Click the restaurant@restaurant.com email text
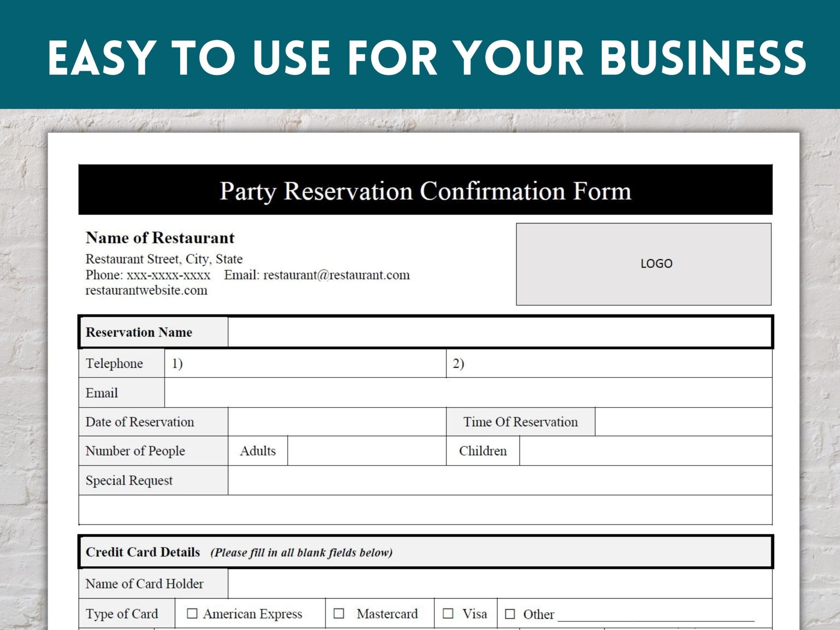 (x=336, y=275)
